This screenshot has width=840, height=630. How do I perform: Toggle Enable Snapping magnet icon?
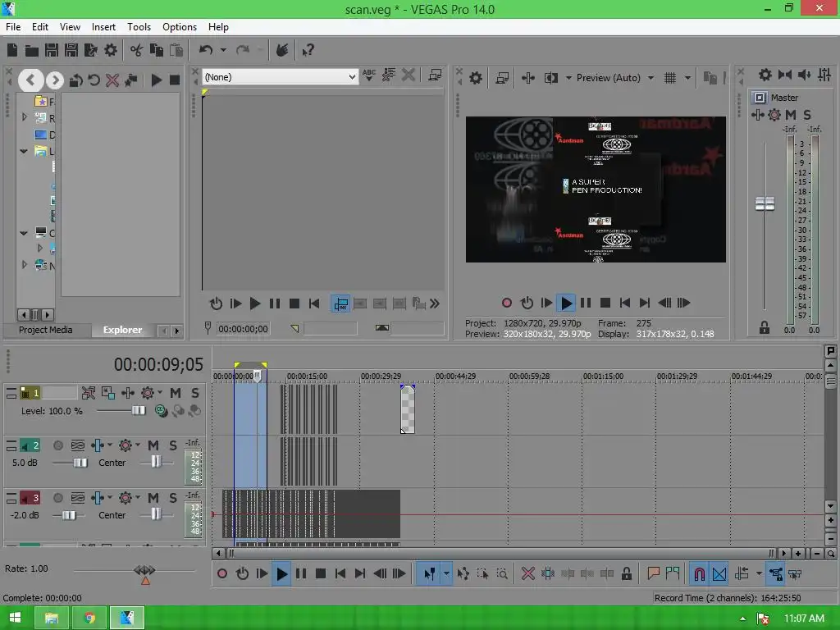click(x=699, y=573)
